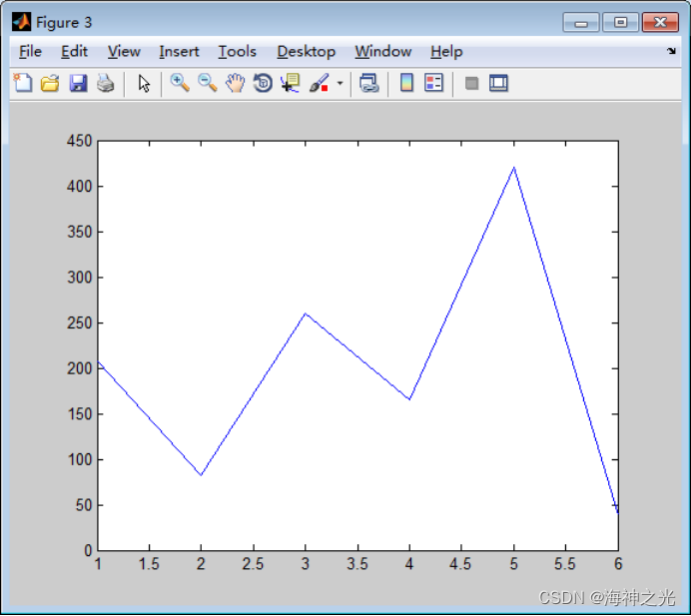Viewport: 691px width, 616px height.
Task: Click the Show Plot Tools icon
Action: (498, 83)
